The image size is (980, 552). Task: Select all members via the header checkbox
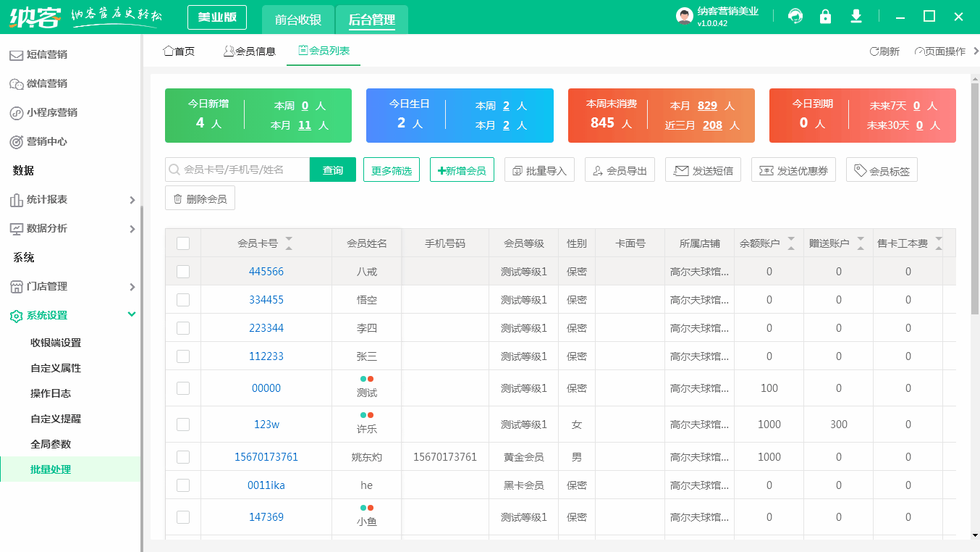pos(183,243)
